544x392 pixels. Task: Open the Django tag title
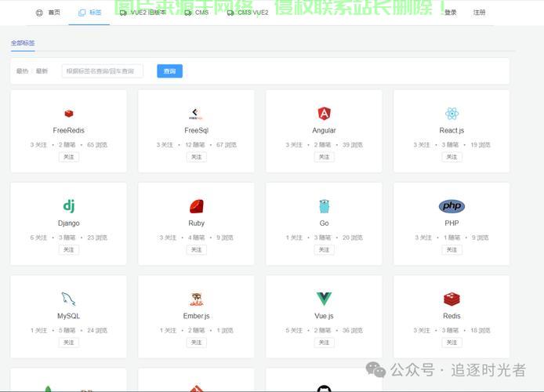[x=69, y=223]
